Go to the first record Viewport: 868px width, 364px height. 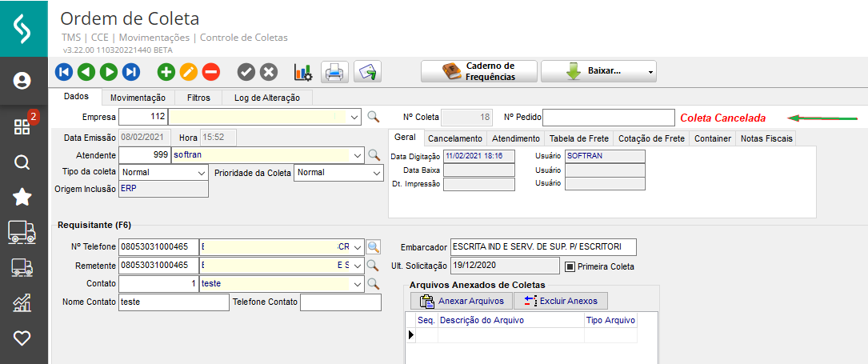pyautogui.click(x=64, y=72)
